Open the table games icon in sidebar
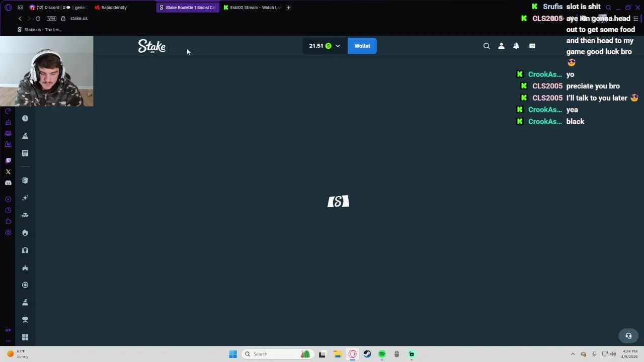Screen dimensions: 644x362 (x=25, y=320)
